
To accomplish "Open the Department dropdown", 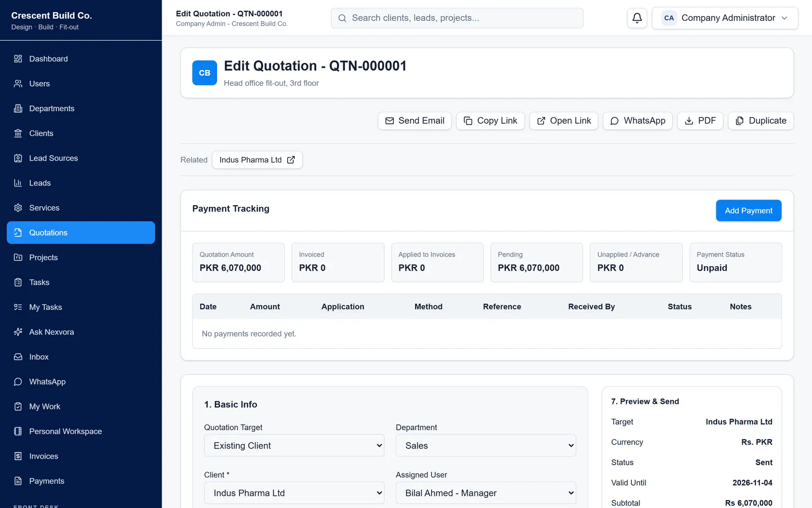I will [486, 446].
